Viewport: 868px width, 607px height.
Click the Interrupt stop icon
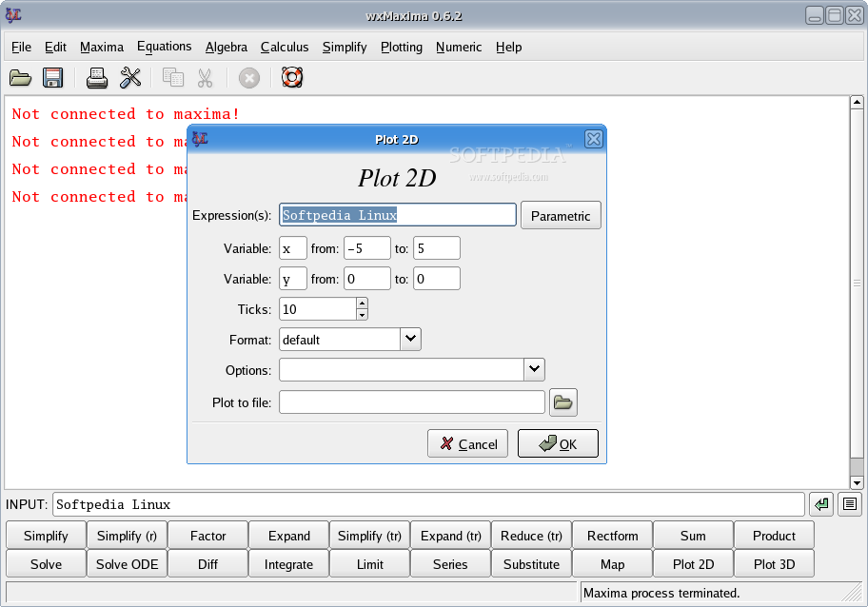point(249,78)
